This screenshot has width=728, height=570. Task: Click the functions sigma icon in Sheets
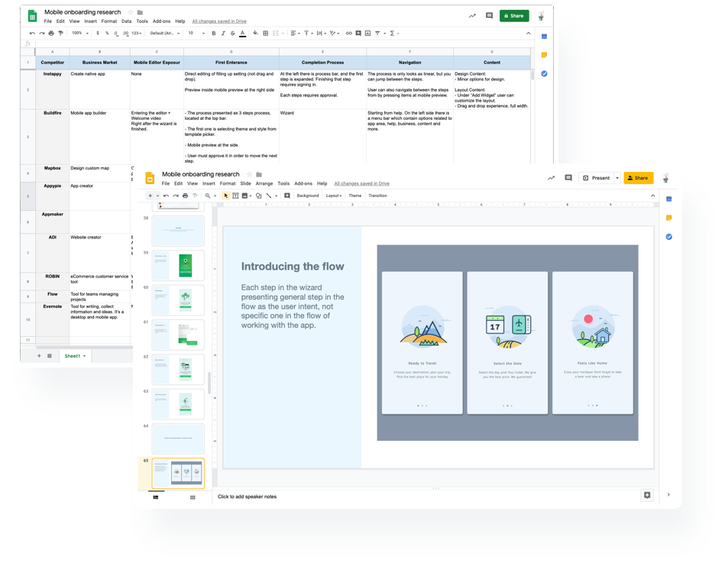pyautogui.click(x=393, y=34)
